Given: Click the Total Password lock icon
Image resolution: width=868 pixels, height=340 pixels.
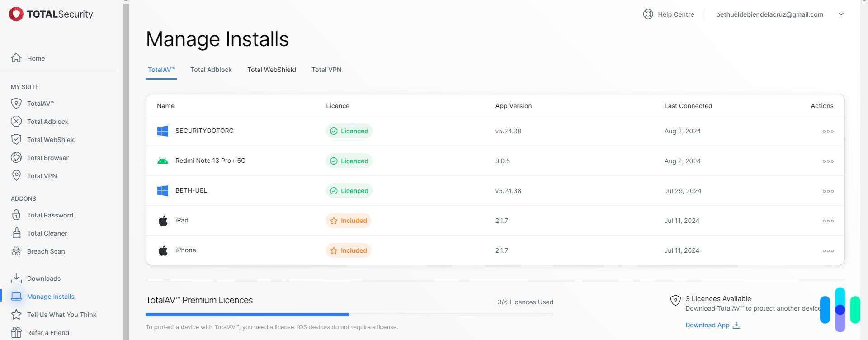Looking at the screenshot, I should tap(16, 215).
